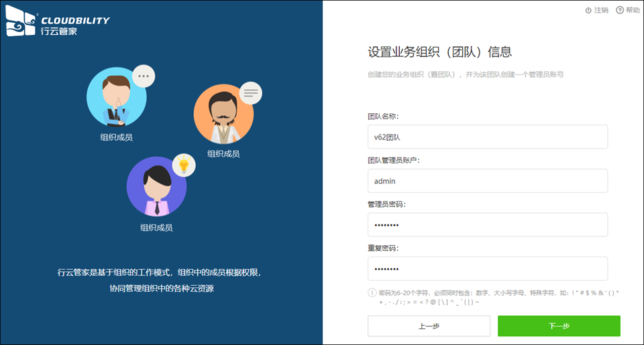Click the text lines speech bubble icon
Screen dimensions: 644x345
click(250, 93)
